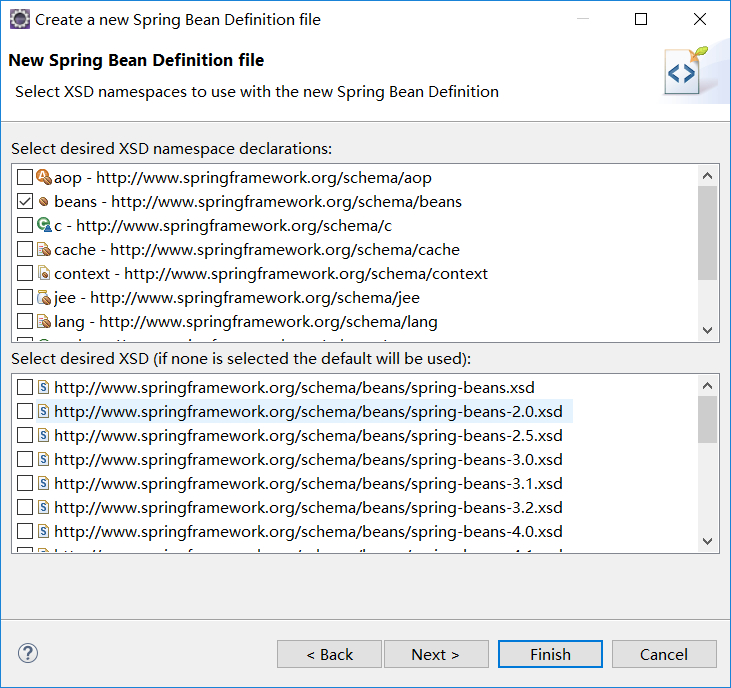Image resolution: width=731 pixels, height=688 pixels.
Task: Select the spring-beans-3.0.xsd URL text
Action: pos(308,460)
